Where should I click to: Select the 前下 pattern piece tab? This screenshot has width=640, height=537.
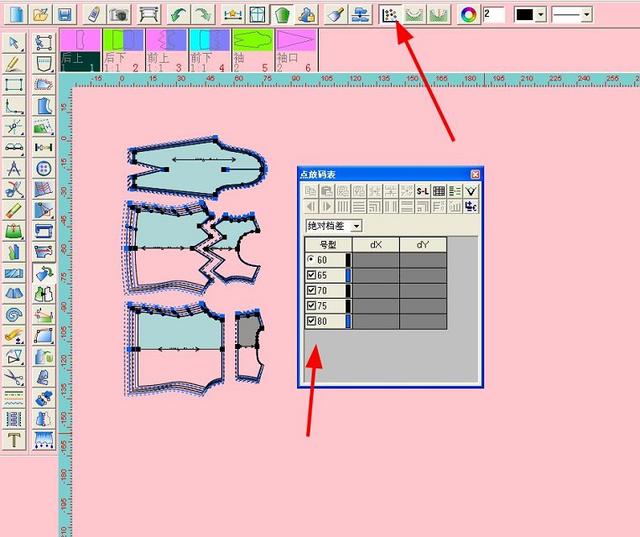210,51
